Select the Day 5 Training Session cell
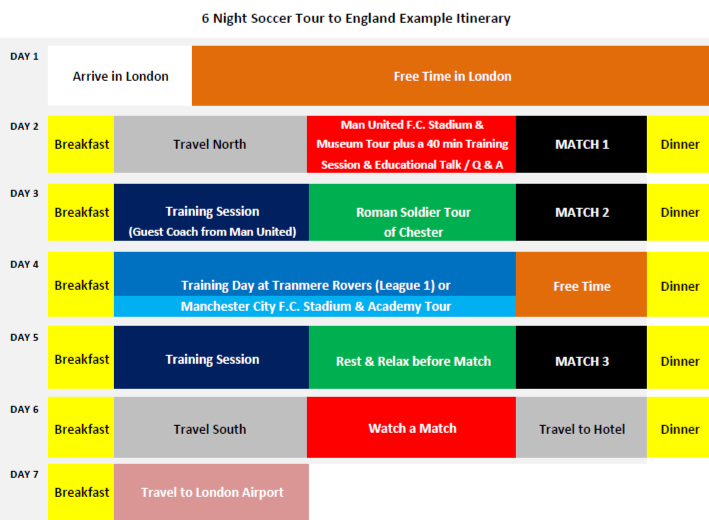The image size is (709, 520). (x=212, y=357)
